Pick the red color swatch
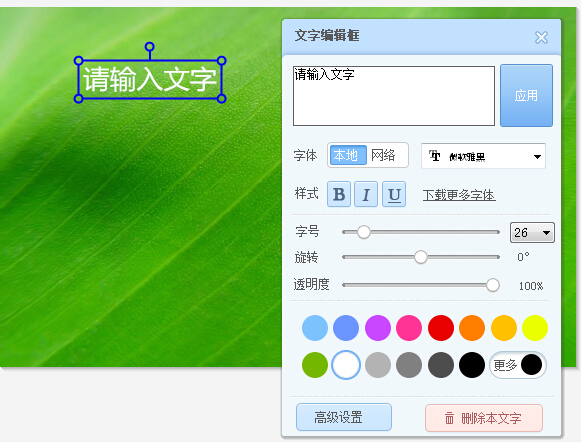 coord(441,328)
